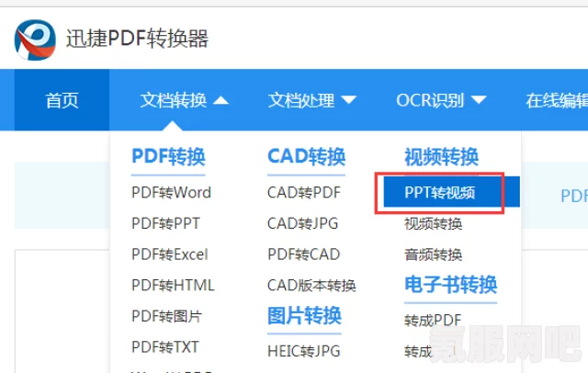Screen dimensions: 588x373
Task: Click the CAD转换 section heading
Action: tap(306, 156)
